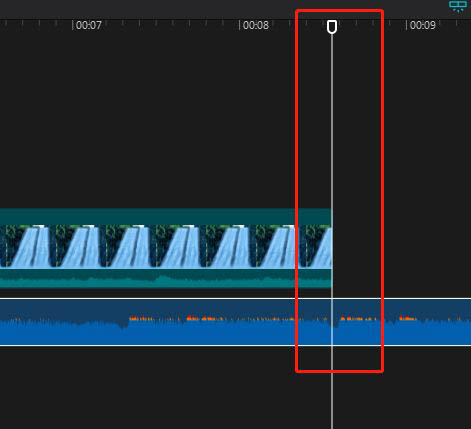The height and width of the screenshot is (429, 471).
Task: Click the right end edge of the video clip
Action: [331, 248]
